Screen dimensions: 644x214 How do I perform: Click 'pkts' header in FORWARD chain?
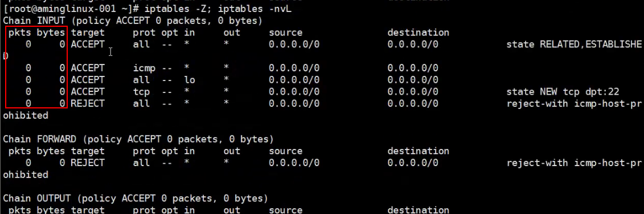click(20, 151)
